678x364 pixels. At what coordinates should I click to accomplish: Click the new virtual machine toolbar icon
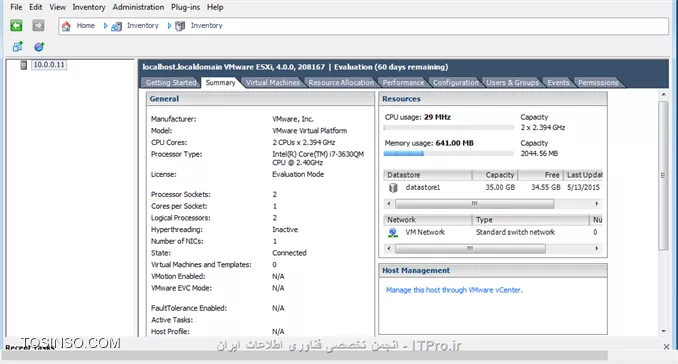(17, 47)
